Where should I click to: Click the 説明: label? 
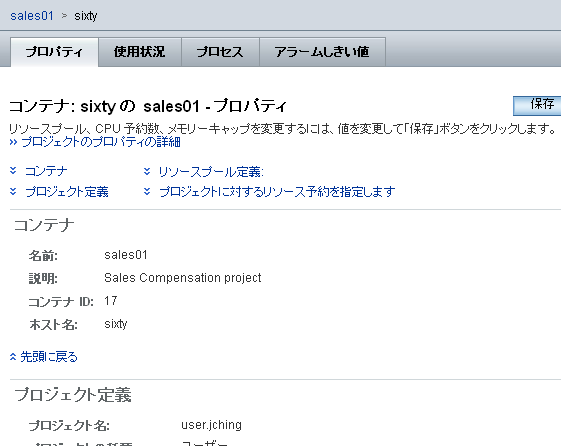43,278
